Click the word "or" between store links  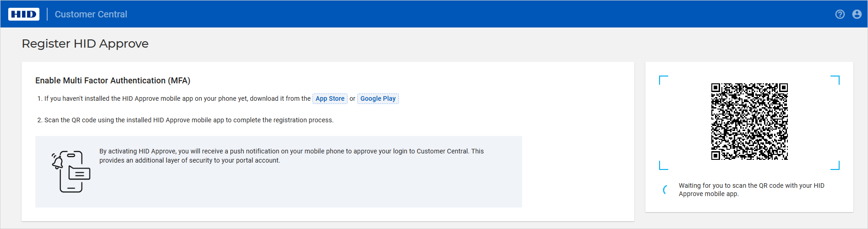click(352, 98)
